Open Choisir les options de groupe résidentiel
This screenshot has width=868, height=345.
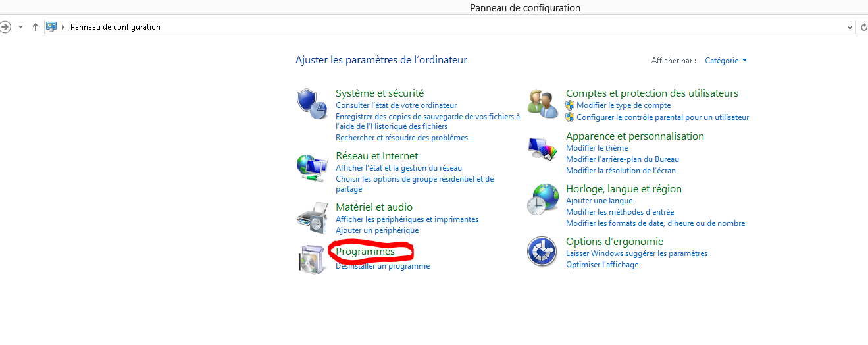[x=415, y=184]
